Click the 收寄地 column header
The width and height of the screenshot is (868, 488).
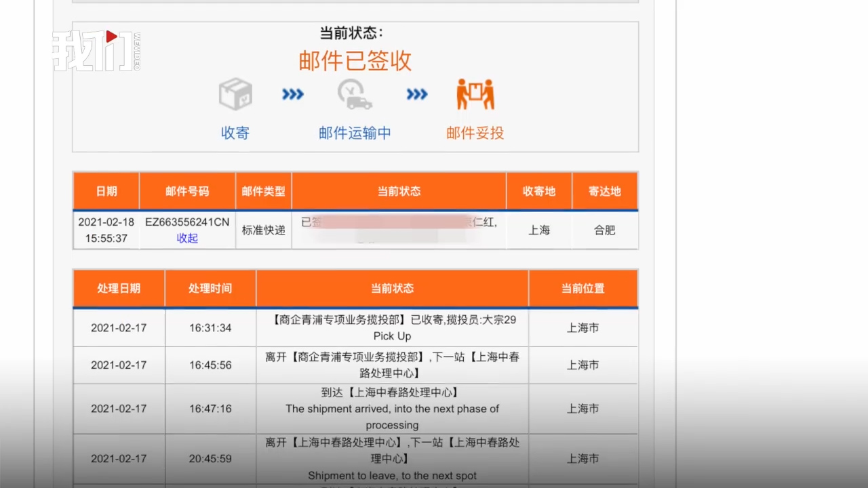click(539, 191)
